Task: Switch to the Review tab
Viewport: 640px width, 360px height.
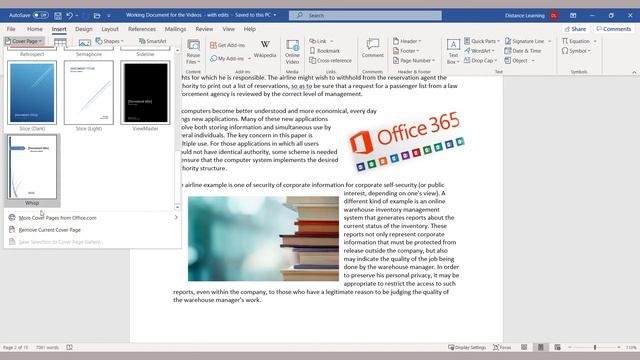Action: (x=204, y=29)
